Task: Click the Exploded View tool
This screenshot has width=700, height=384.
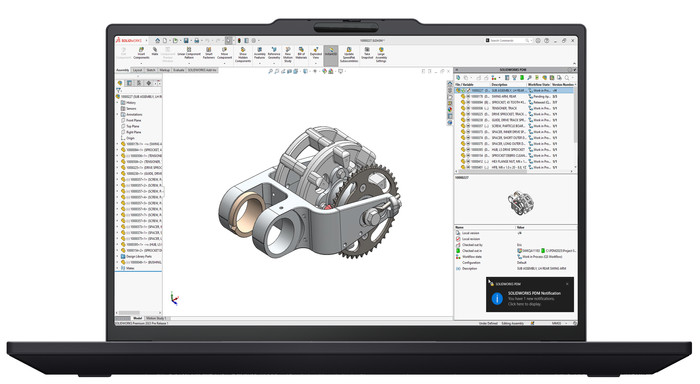Action: tap(316, 53)
